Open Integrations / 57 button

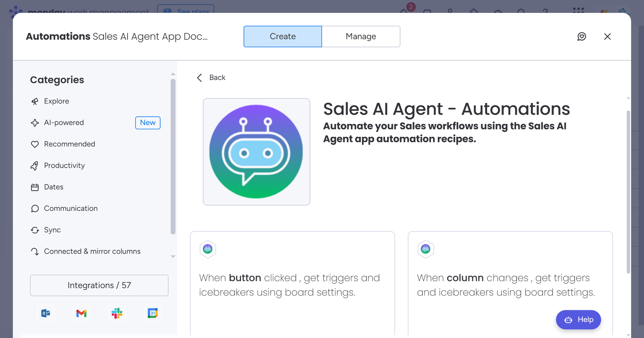click(x=99, y=285)
